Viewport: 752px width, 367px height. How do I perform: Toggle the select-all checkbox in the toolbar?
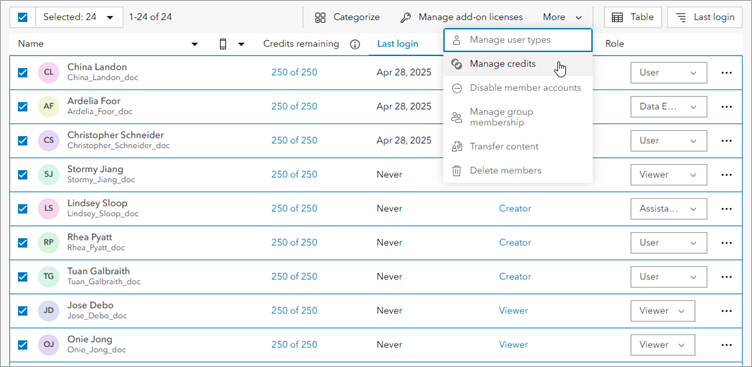coord(23,17)
